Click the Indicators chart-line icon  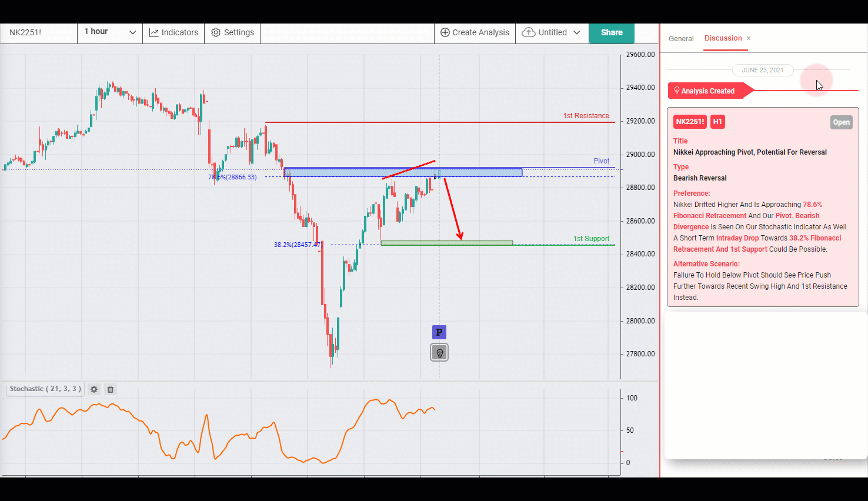(154, 33)
